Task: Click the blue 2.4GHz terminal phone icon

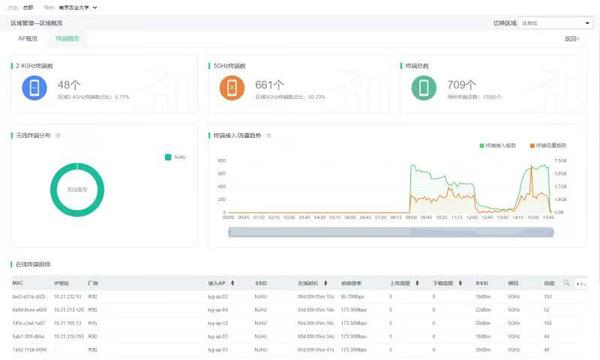Action: tap(34, 88)
